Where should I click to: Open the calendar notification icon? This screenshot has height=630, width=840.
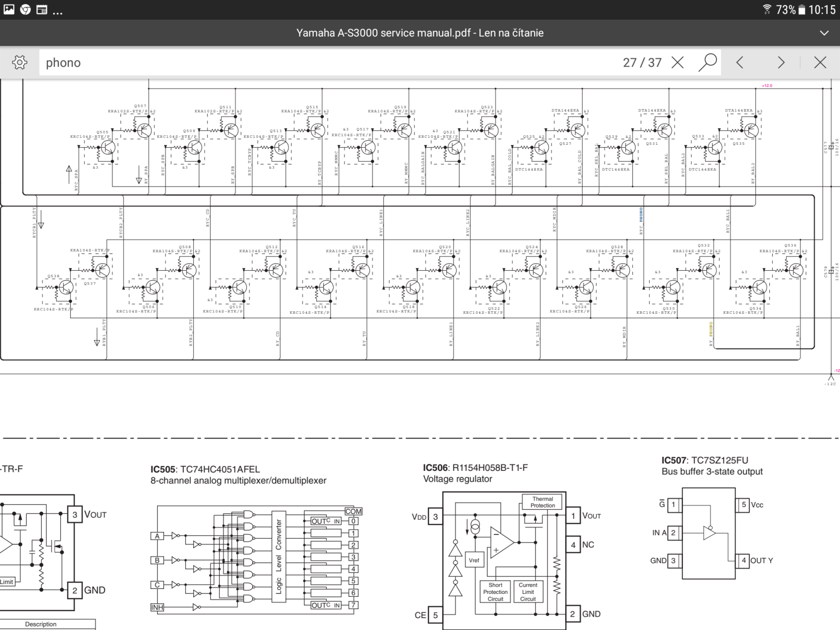pyautogui.click(x=42, y=9)
